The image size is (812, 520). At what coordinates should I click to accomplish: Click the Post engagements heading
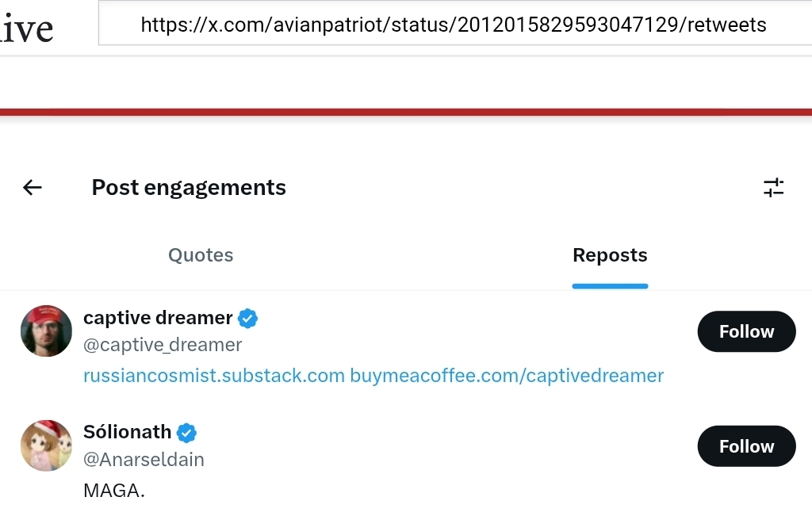pyautogui.click(x=189, y=188)
